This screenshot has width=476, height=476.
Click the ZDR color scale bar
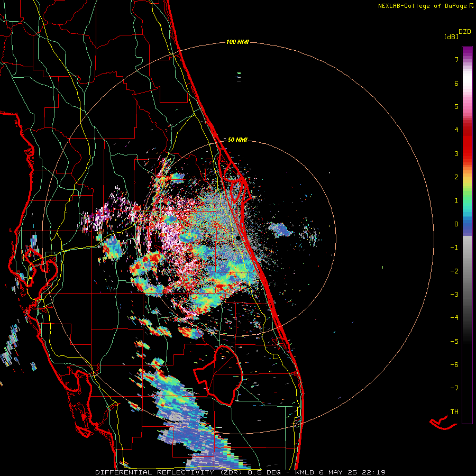point(467,235)
